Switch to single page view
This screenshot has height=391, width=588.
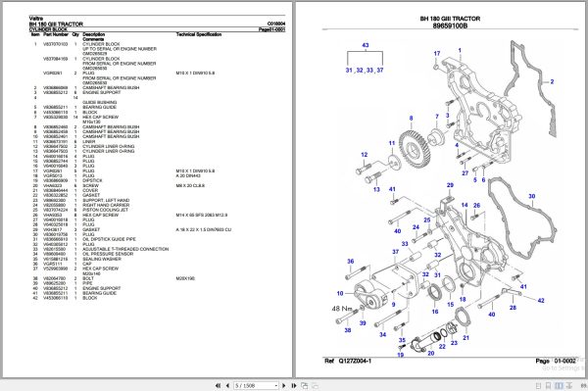[538, 385]
